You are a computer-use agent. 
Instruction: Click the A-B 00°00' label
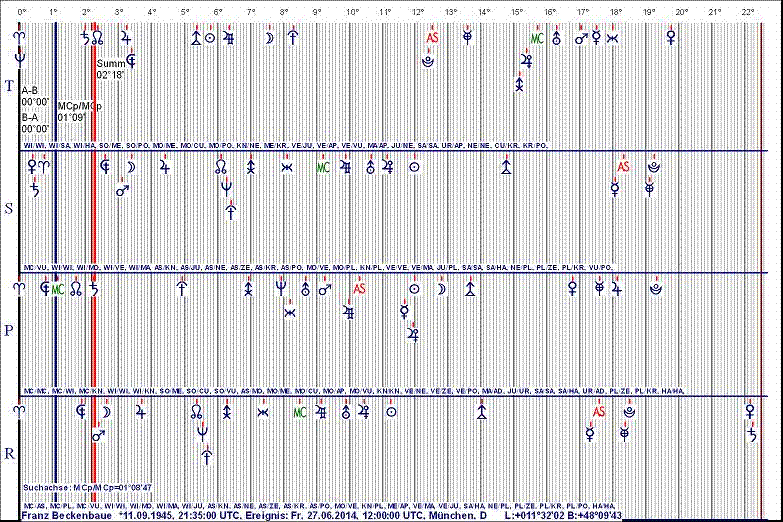pyautogui.click(x=36, y=96)
